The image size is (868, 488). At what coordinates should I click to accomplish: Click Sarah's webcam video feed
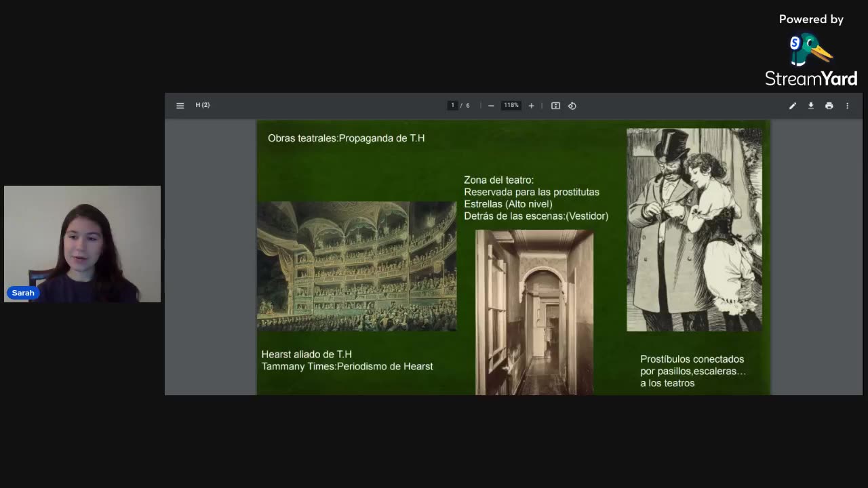(x=82, y=244)
